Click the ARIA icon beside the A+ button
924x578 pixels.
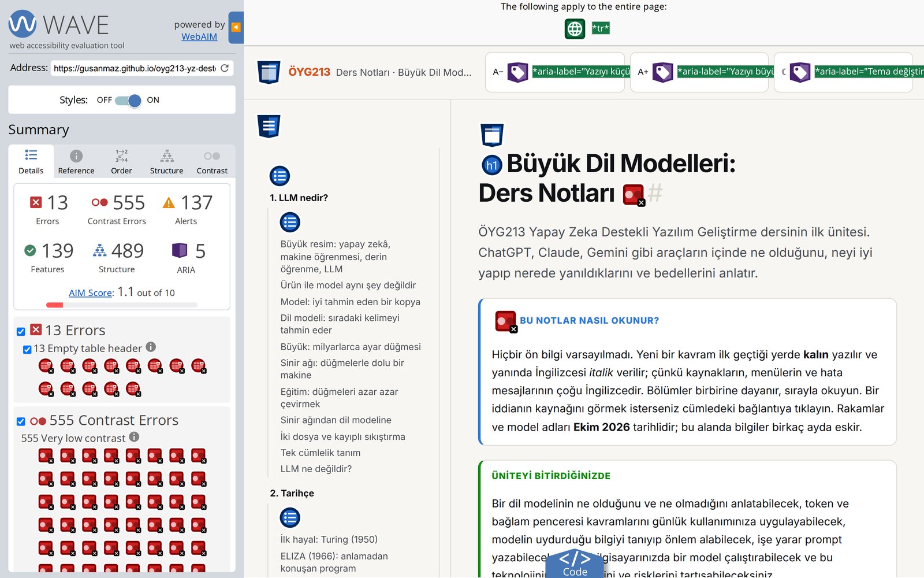tap(662, 72)
